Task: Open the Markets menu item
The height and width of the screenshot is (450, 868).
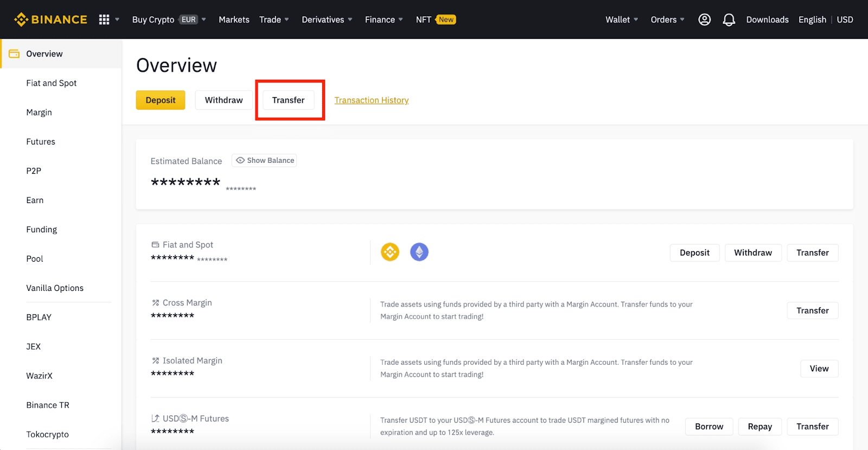Action: (x=234, y=20)
